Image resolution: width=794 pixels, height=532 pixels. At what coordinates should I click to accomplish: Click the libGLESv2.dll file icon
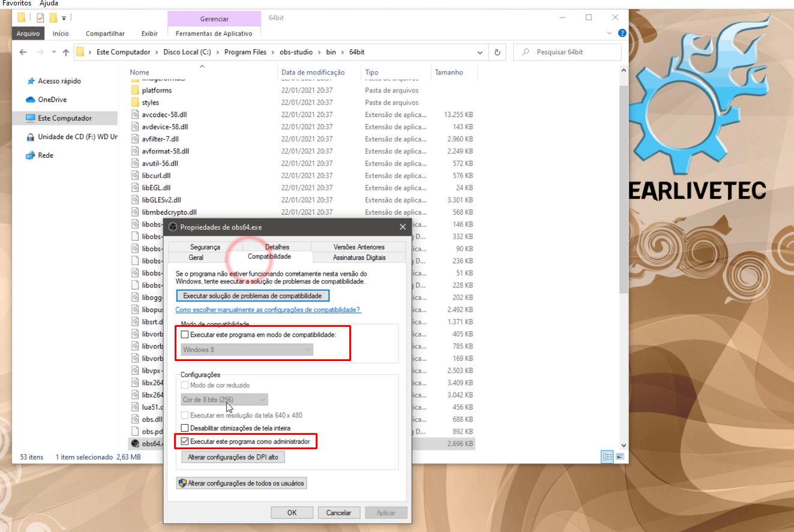(x=135, y=200)
